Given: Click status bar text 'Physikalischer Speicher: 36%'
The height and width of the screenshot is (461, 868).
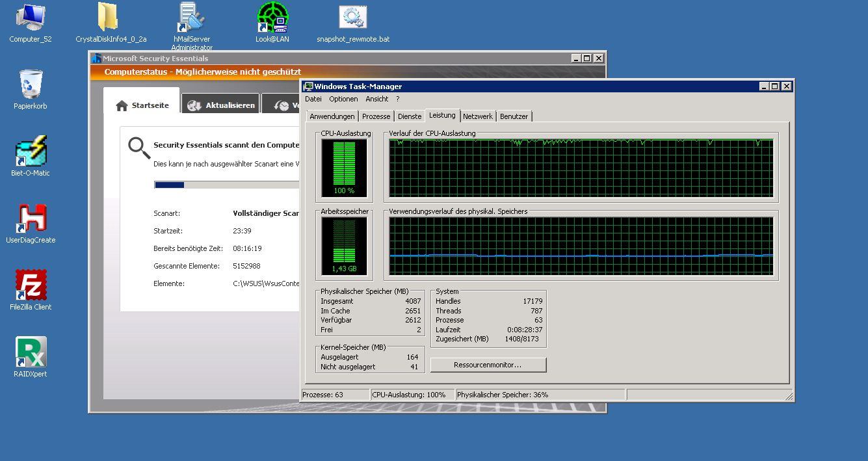Looking at the screenshot, I should (503, 395).
